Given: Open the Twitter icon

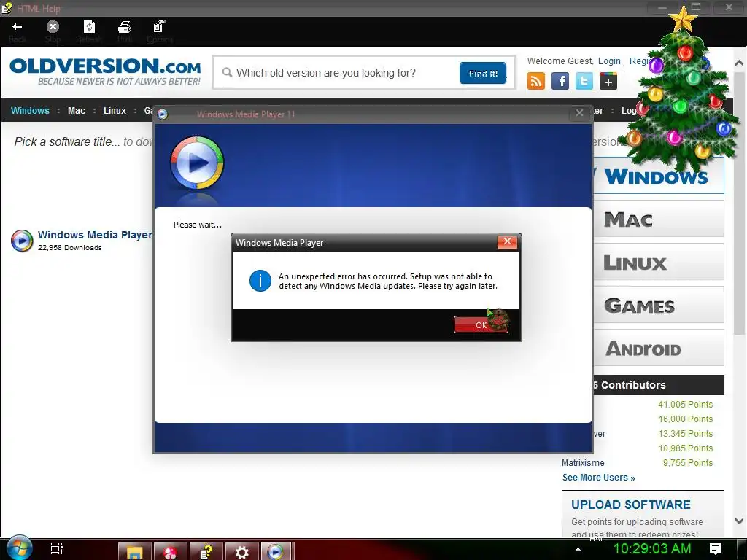Looking at the screenshot, I should coord(584,81).
